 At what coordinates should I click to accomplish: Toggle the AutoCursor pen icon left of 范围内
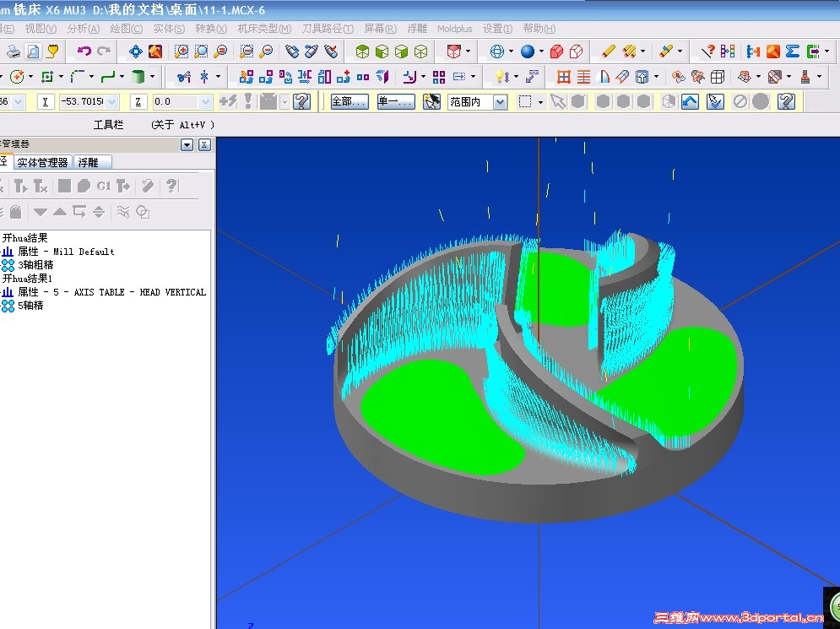click(x=431, y=101)
